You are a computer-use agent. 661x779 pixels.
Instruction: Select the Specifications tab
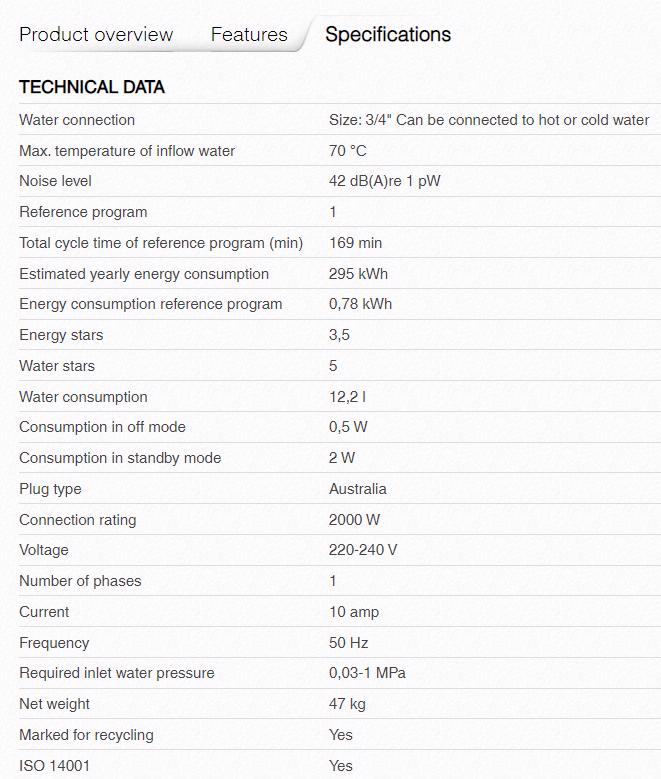pos(388,35)
